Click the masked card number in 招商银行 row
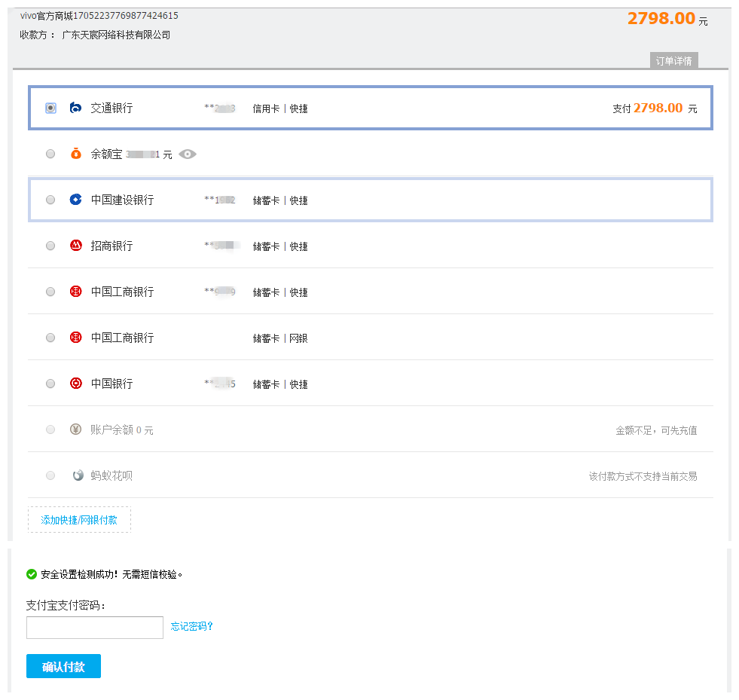739x700 pixels. tap(222, 245)
